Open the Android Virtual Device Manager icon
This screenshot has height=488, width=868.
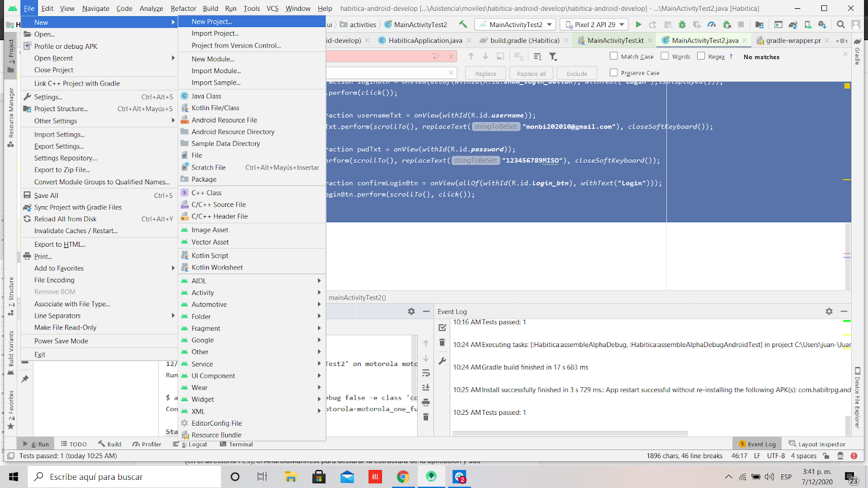coord(808,24)
